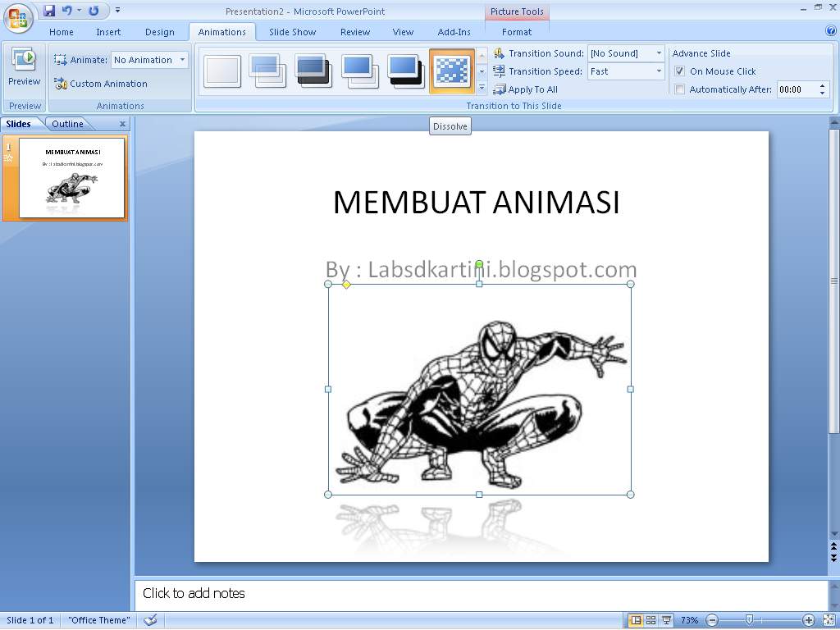Undo last action in Quick Access toolbar

tap(67, 10)
